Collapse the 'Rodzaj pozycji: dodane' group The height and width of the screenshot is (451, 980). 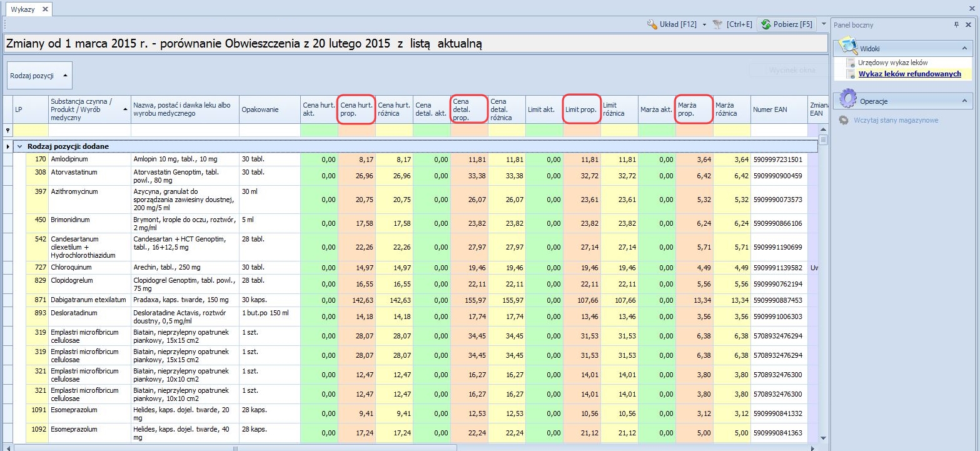(19, 146)
